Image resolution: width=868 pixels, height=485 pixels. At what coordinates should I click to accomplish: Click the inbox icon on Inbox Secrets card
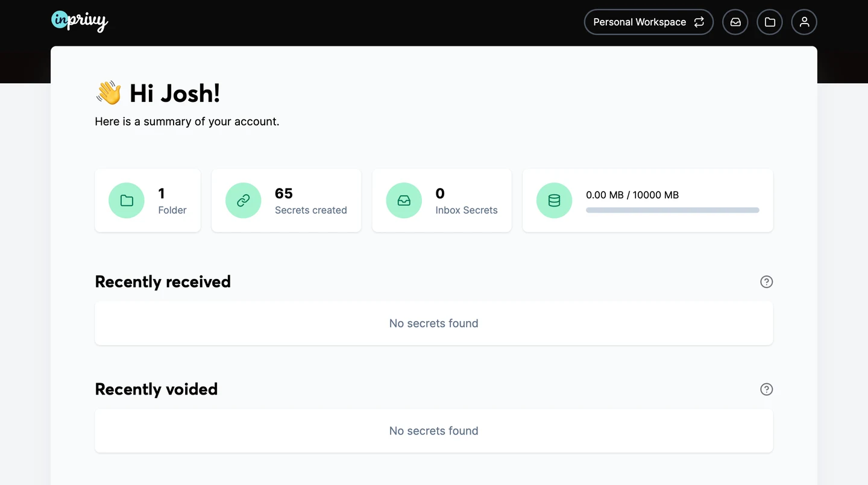[x=404, y=201]
